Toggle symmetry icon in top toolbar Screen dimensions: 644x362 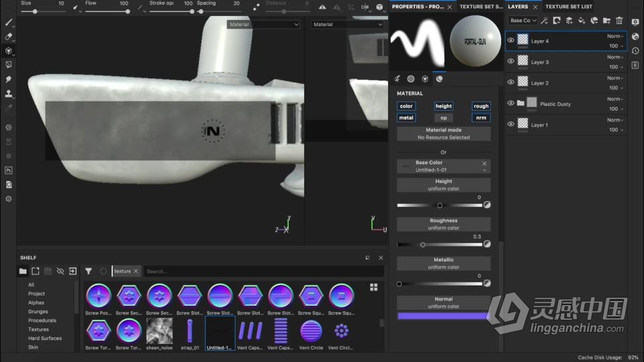click(323, 7)
